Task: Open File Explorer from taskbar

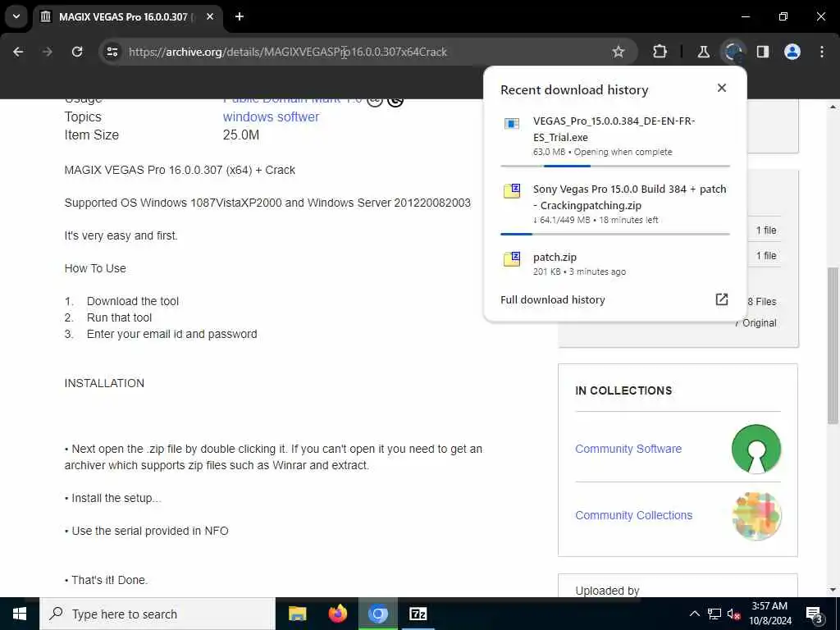Action: pos(297,614)
